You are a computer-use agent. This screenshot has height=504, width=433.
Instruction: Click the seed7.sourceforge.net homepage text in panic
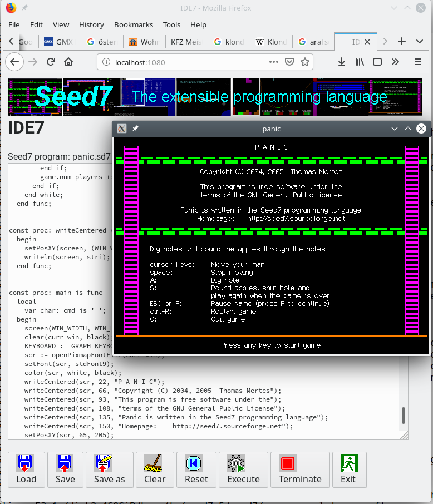pyautogui.click(x=296, y=219)
